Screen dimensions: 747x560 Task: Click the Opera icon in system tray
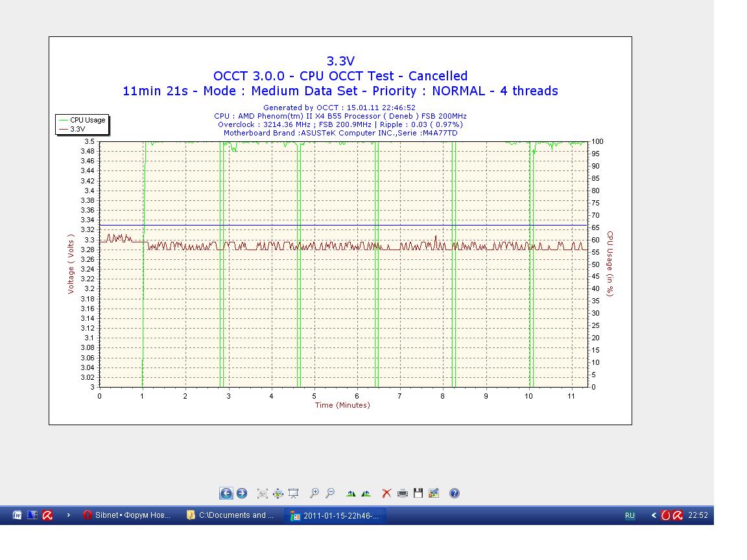[x=665, y=515]
